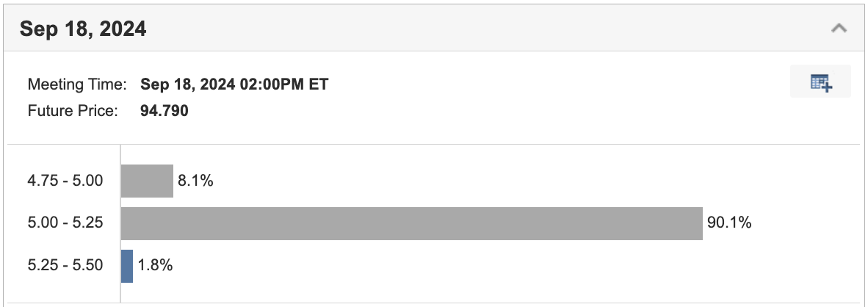868x307 pixels.
Task: Select the 90.1% gray probability bar
Action: [411, 223]
